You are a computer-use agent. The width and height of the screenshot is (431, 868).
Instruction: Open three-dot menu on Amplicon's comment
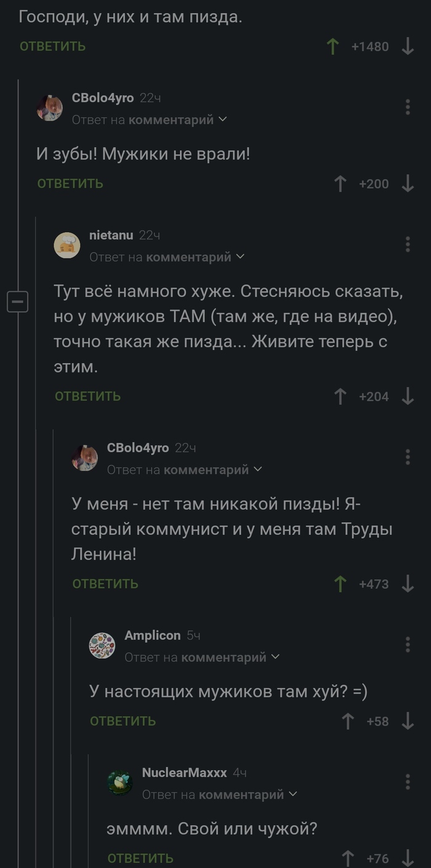coord(407,644)
